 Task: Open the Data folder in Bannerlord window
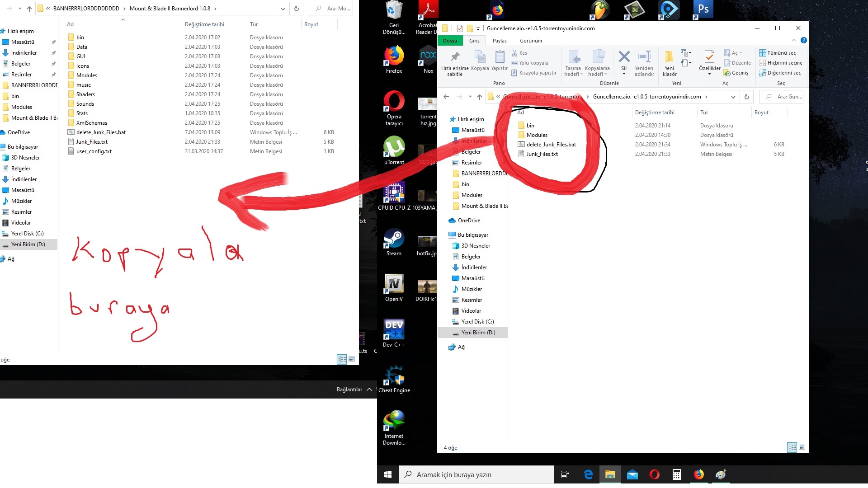[82, 47]
